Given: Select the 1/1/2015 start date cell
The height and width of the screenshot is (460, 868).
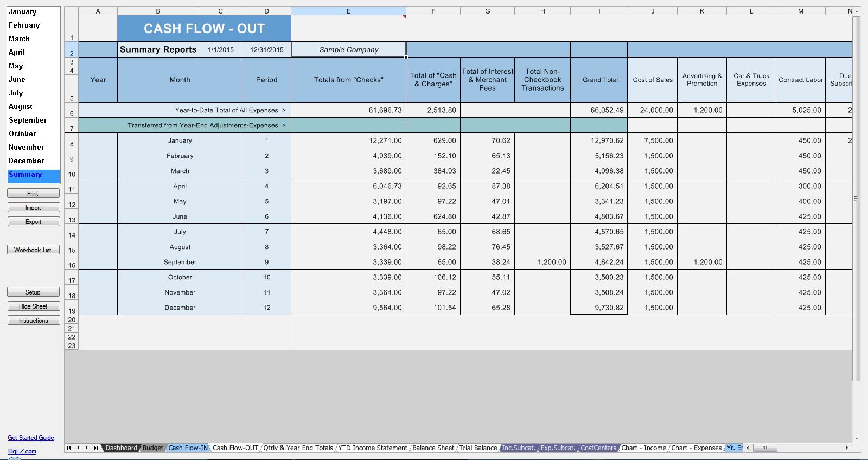Looking at the screenshot, I should click(221, 49).
